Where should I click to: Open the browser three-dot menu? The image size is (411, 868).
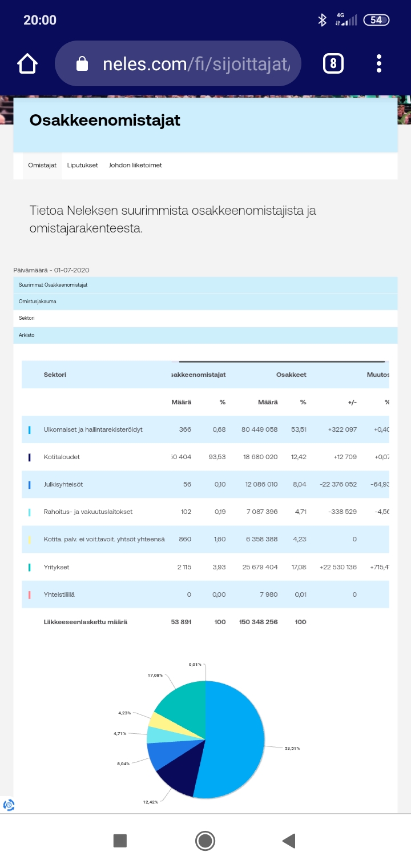click(x=379, y=63)
